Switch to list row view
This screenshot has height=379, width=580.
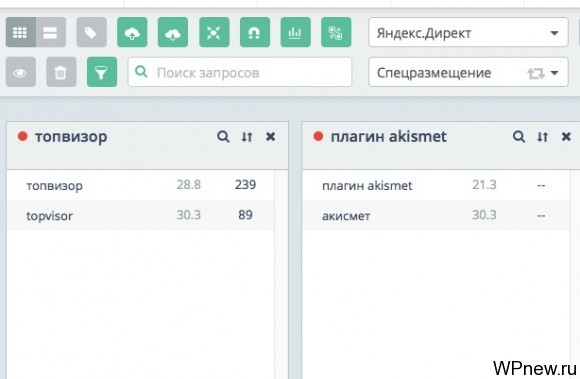pos(51,33)
